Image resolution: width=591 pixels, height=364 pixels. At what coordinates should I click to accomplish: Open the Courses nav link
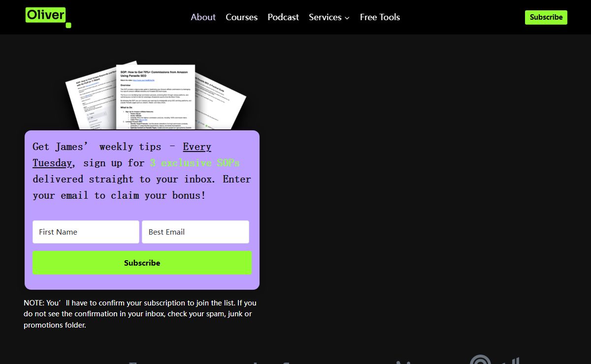(241, 17)
